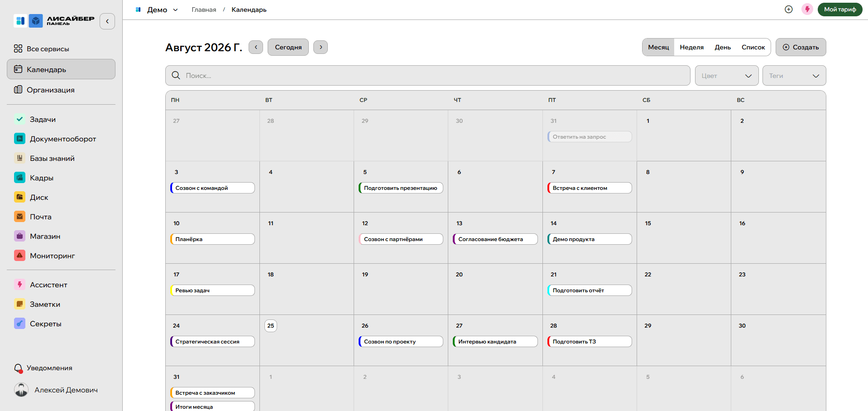This screenshot has width=868, height=411.
Task: Open event Демо продукта
Action: click(x=590, y=239)
